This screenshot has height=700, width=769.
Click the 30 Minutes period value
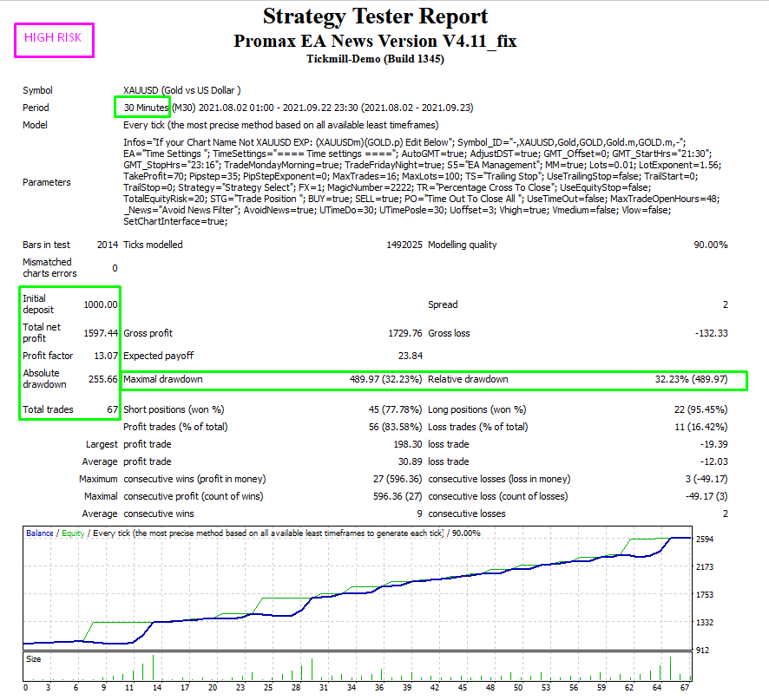pos(146,108)
